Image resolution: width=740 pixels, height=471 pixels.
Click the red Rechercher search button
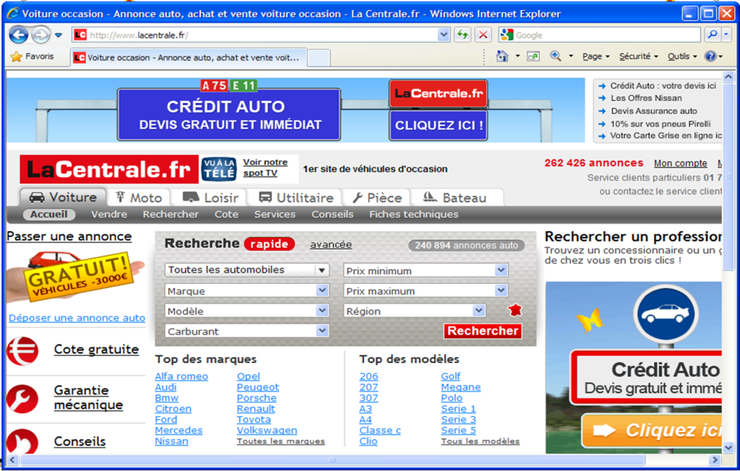click(482, 331)
